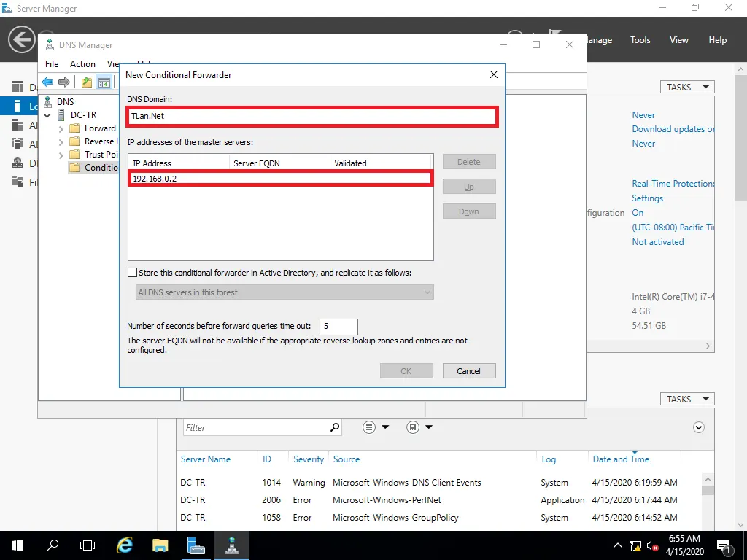747x560 pixels.
Task: Open the save query dropdown arrow
Action: (x=429, y=427)
